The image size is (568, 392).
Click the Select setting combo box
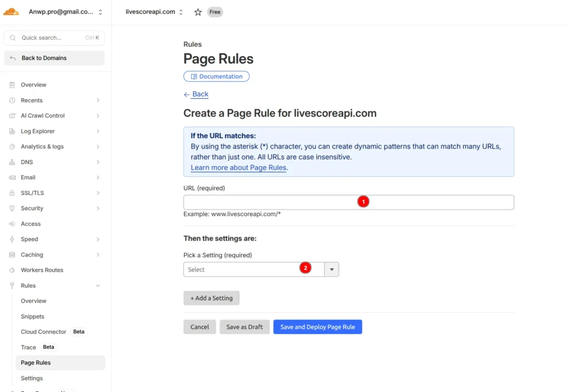pos(254,269)
